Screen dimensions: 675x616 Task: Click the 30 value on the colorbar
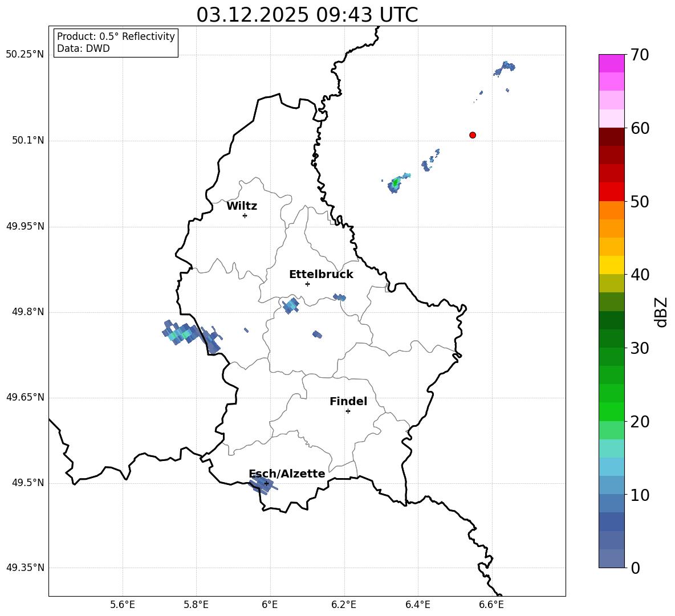(x=640, y=348)
